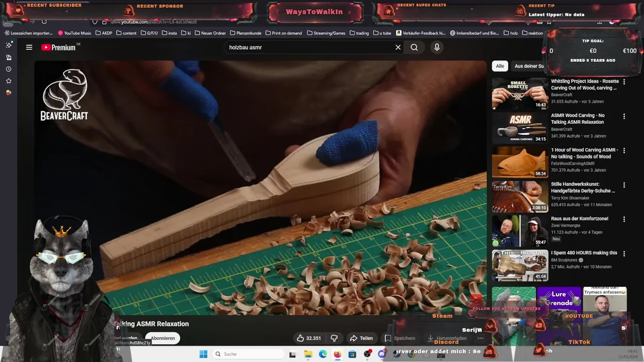Download video with Herunterladen button
Screen dimensions: 644x362
pos(447,338)
